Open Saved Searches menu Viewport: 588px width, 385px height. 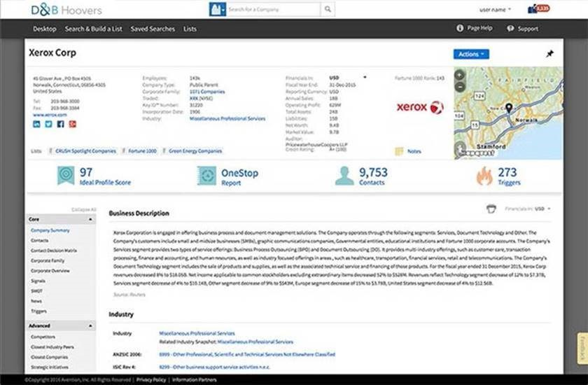click(x=153, y=29)
